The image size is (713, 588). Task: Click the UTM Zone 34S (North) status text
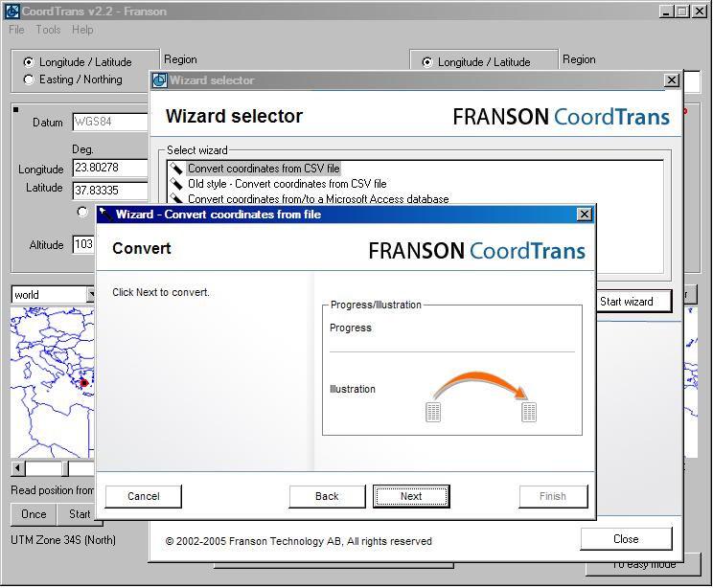(63, 540)
